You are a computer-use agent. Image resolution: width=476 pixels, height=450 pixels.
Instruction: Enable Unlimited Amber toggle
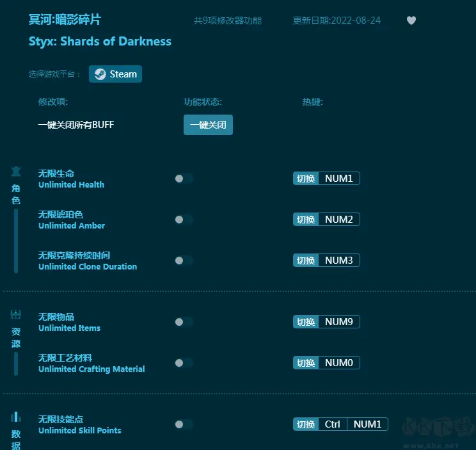point(184,220)
